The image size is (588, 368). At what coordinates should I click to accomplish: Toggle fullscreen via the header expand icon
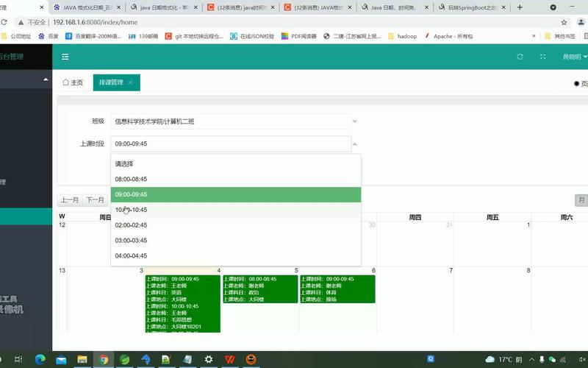click(x=542, y=57)
